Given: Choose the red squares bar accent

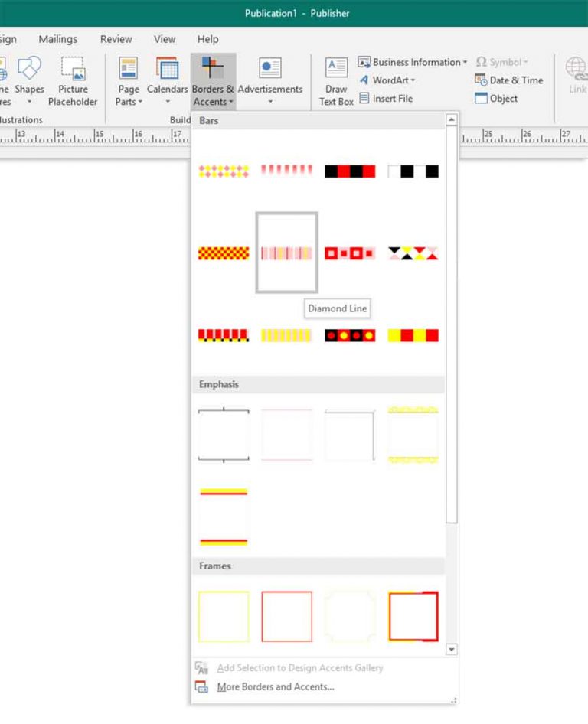Looking at the screenshot, I should click(350, 253).
